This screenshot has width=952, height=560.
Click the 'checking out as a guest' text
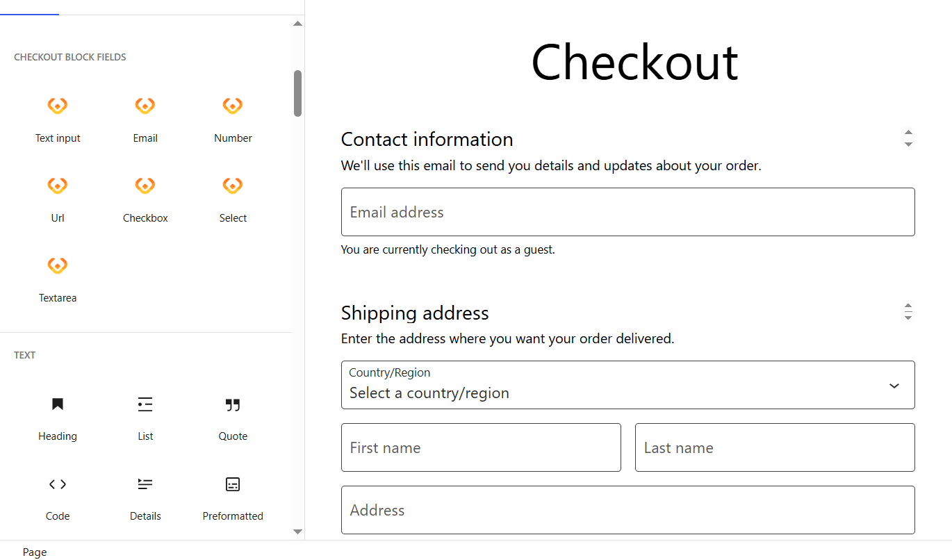pos(448,249)
